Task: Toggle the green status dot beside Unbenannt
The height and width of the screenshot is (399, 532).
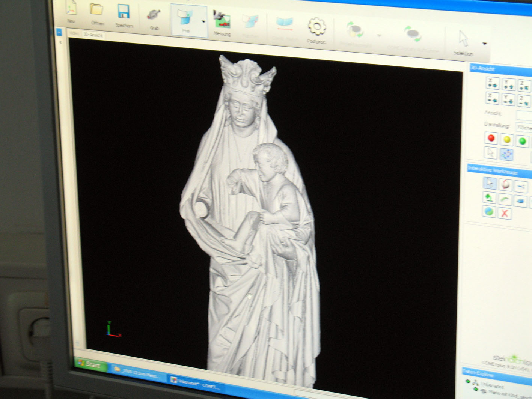Action: coord(468,382)
